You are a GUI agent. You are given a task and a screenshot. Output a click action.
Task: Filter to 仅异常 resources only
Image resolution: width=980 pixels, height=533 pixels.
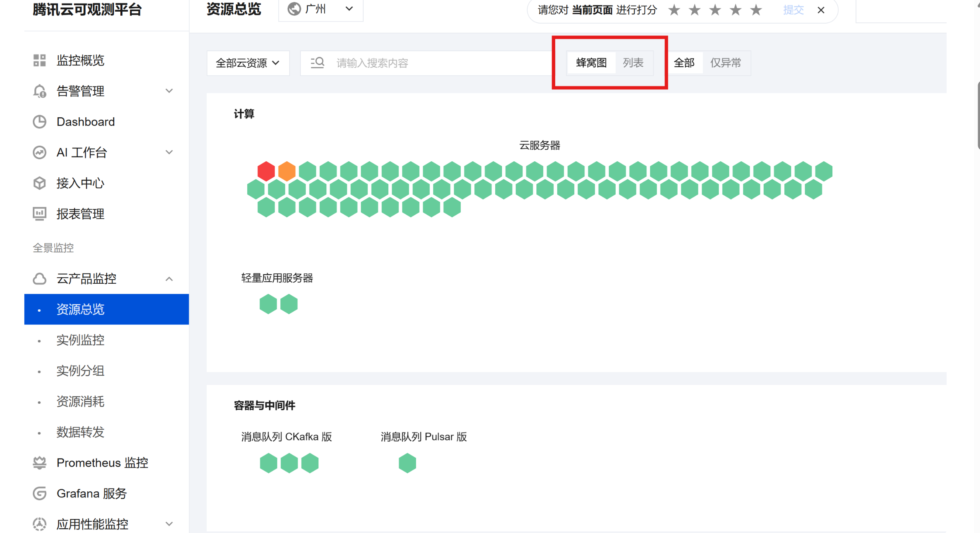coord(725,63)
